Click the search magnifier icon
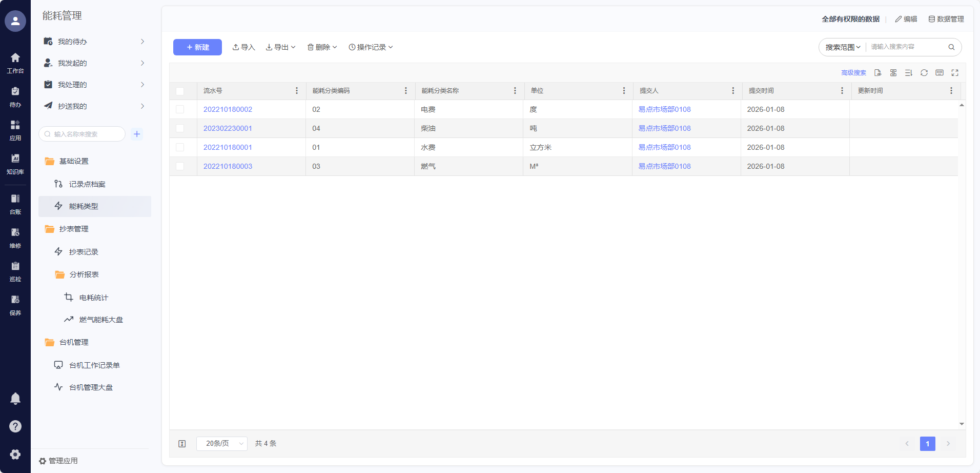Screen dimensions: 980x473 (951, 47)
